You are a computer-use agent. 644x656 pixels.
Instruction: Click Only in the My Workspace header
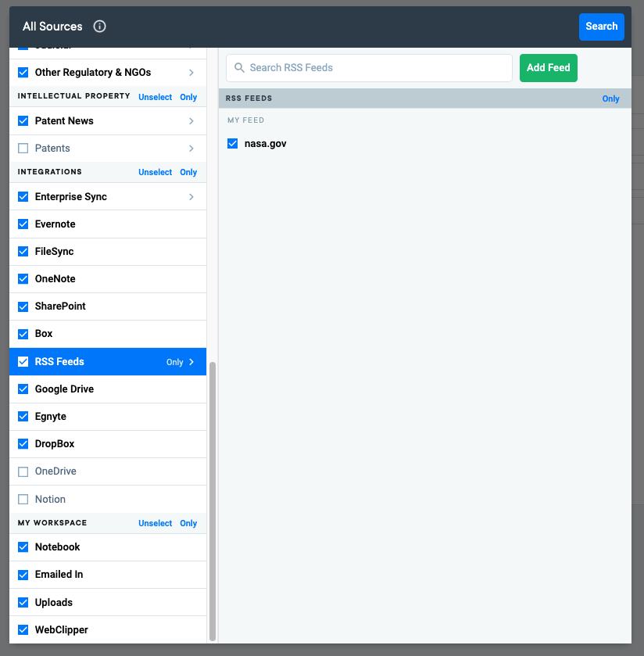point(188,523)
